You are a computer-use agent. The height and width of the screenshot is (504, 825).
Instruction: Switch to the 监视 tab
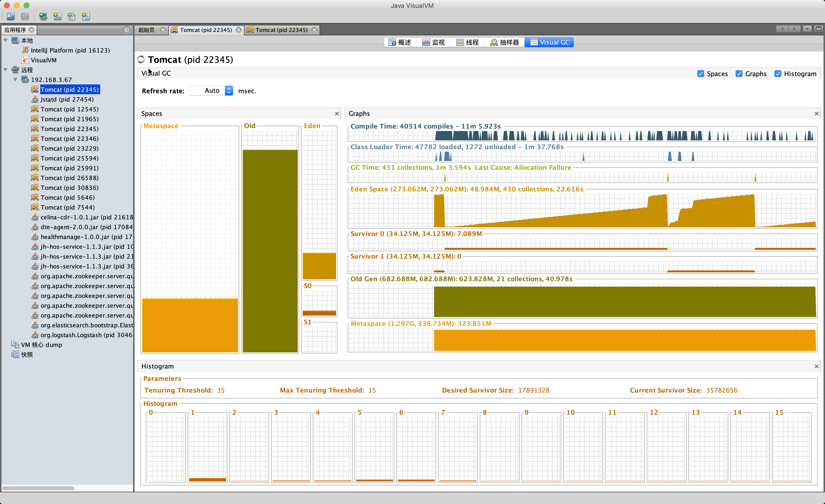click(x=434, y=42)
